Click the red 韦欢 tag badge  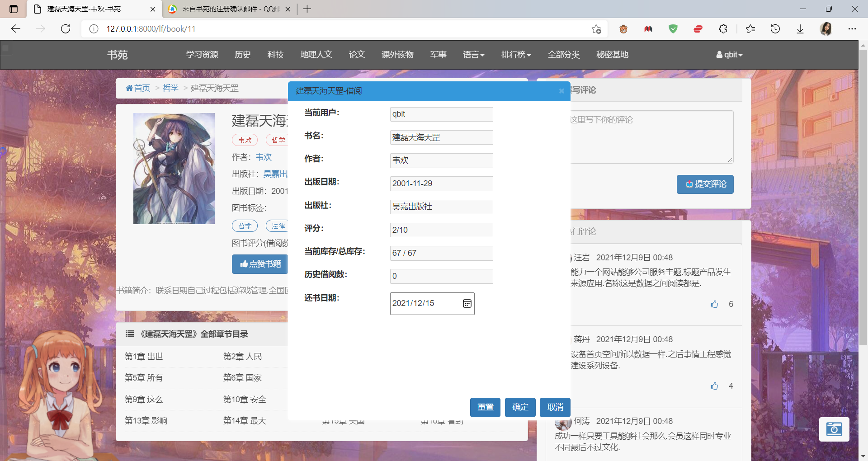point(245,140)
